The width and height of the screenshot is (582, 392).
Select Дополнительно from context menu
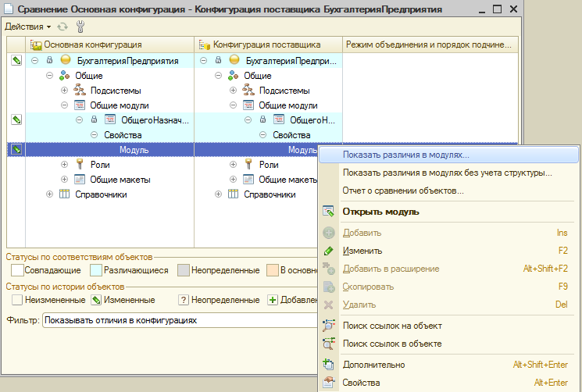coord(448,365)
